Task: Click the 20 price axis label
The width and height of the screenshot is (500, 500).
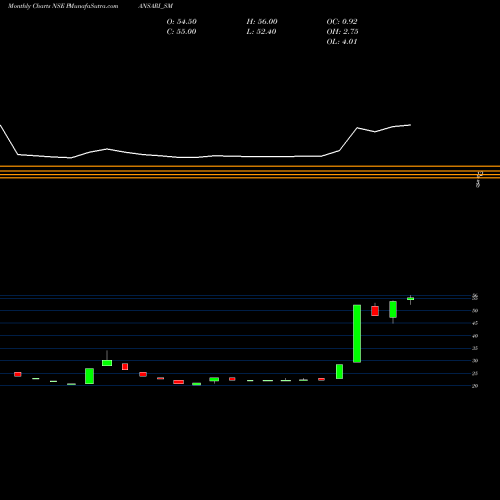Action: (475, 386)
